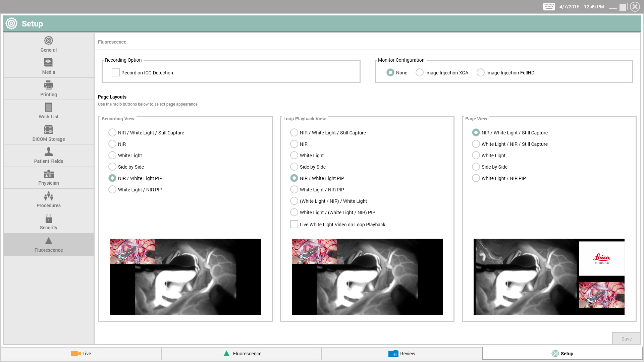Check Live White Light Video on Loop Playback
The image size is (644, 362).
click(294, 224)
